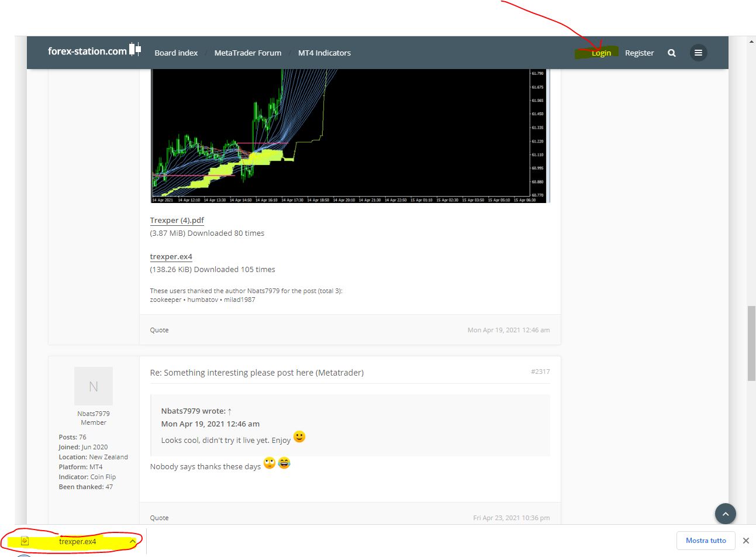Image resolution: width=756 pixels, height=557 pixels.
Task: Open the search magnifier icon
Action: click(672, 53)
